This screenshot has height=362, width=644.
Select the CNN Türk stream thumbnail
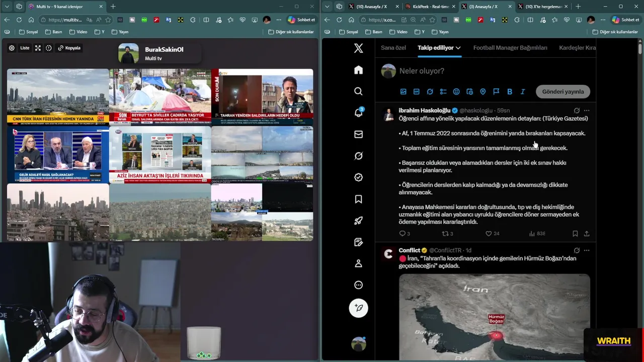pyautogui.click(x=58, y=97)
